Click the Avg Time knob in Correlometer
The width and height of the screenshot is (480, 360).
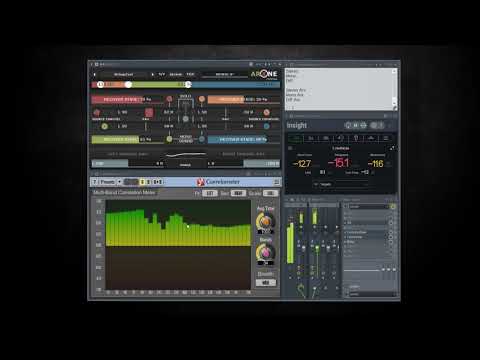(x=265, y=221)
